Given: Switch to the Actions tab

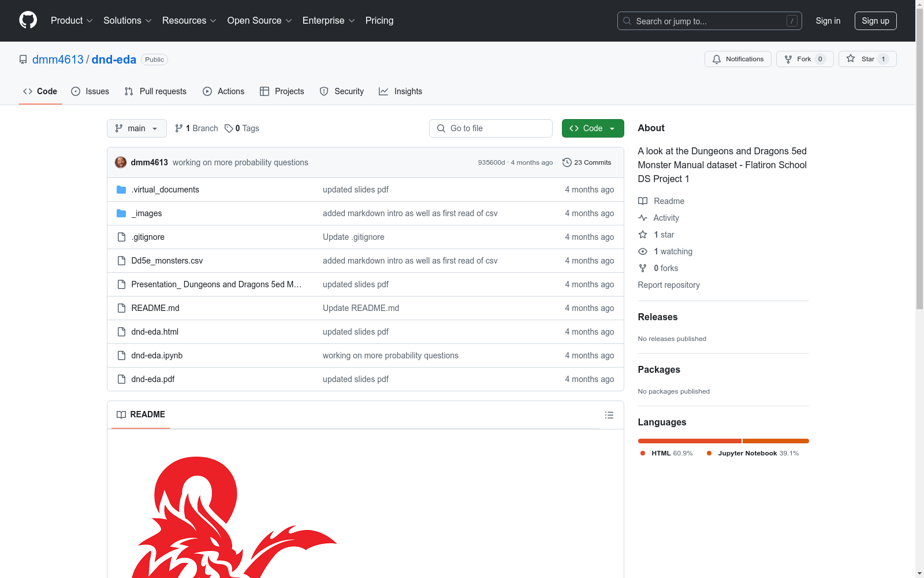Looking at the screenshot, I should pos(223,91).
